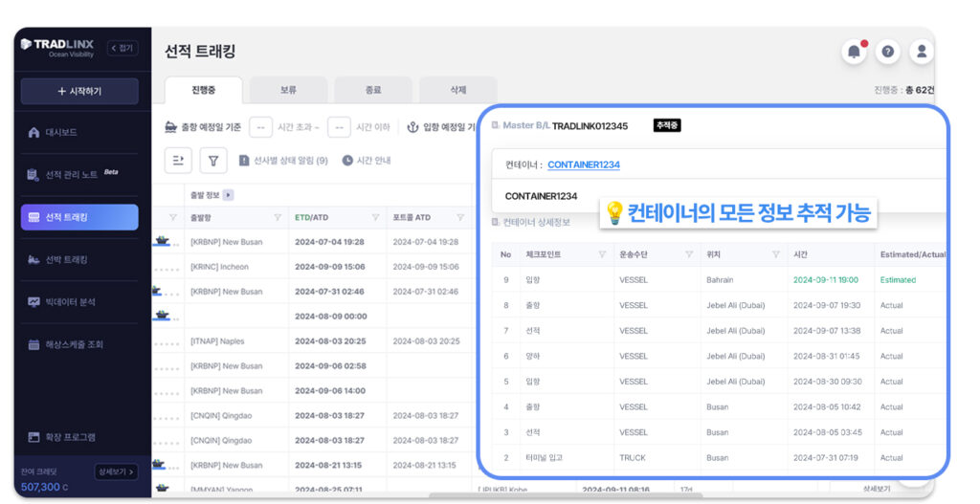Click the 해상스케줄 조회 calendar icon

click(33, 344)
